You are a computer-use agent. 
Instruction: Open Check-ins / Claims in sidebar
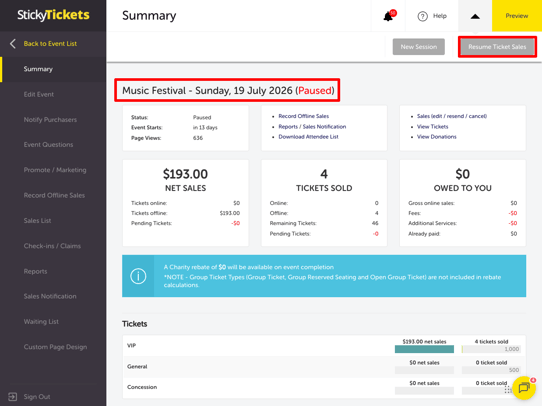click(x=52, y=246)
